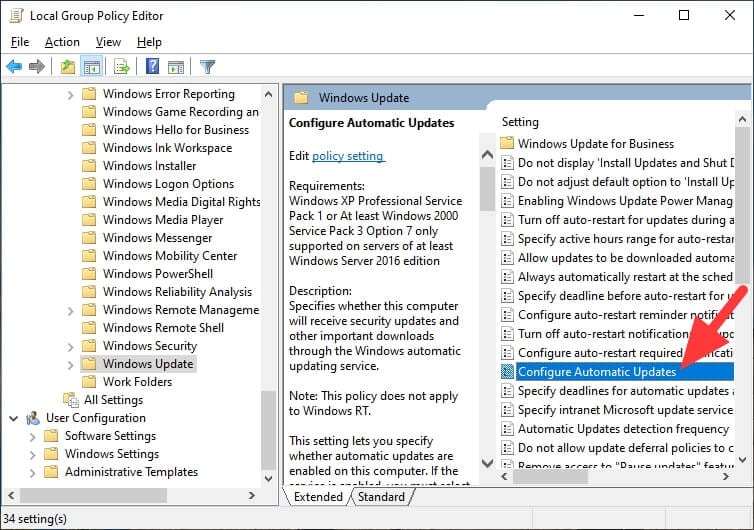Click the blue Help question mark icon

coord(152,66)
